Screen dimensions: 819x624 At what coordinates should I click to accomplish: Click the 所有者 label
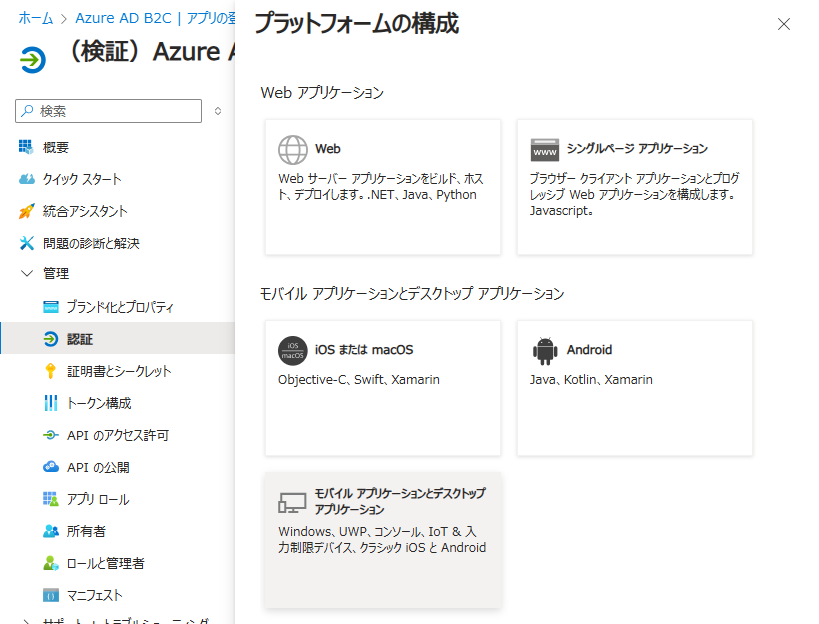point(86,531)
